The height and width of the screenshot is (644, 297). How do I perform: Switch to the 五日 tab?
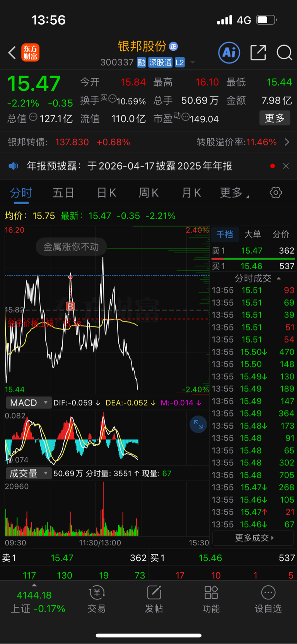63,192
